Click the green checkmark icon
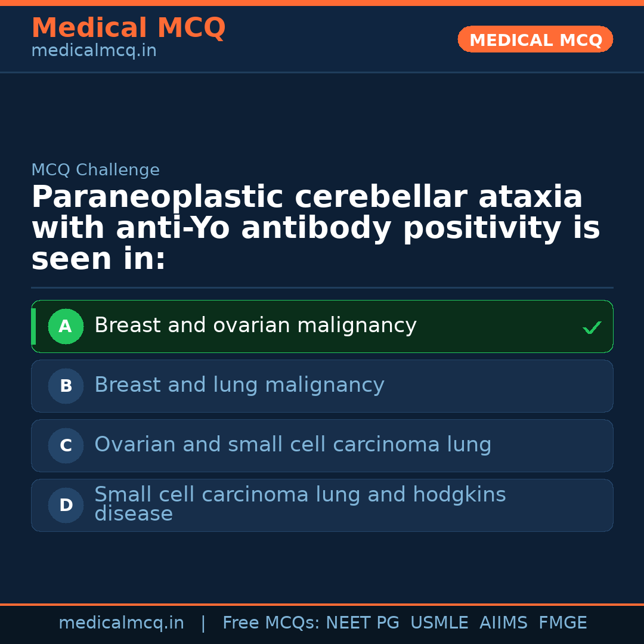 592,327
